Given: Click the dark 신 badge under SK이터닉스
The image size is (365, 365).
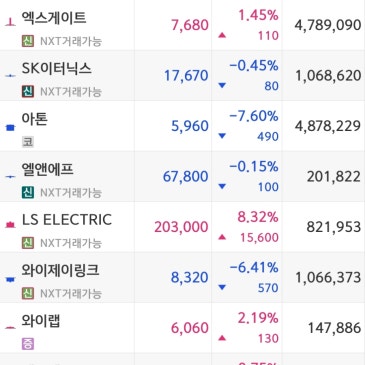Looking at the screenshot, I should coord(28,91).
